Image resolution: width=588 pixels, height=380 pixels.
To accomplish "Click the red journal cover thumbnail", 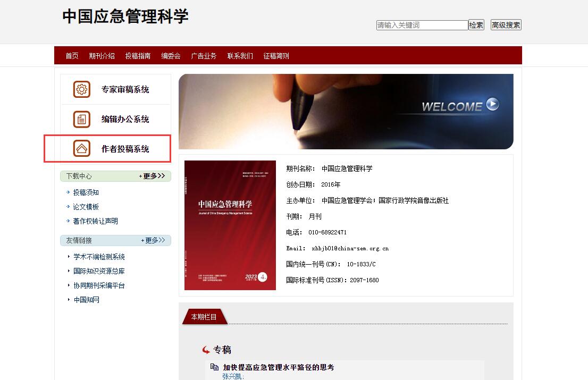I will click(230, 225).
